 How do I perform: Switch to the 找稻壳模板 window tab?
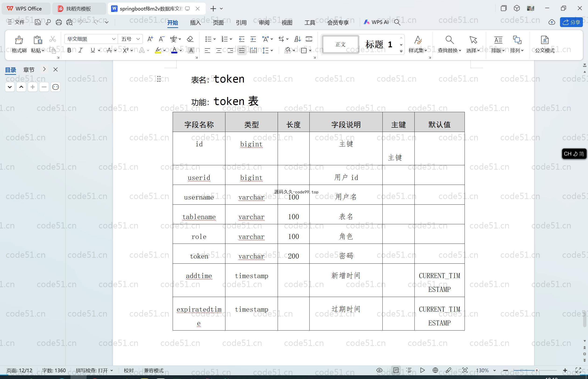click(x=79, y=9)
